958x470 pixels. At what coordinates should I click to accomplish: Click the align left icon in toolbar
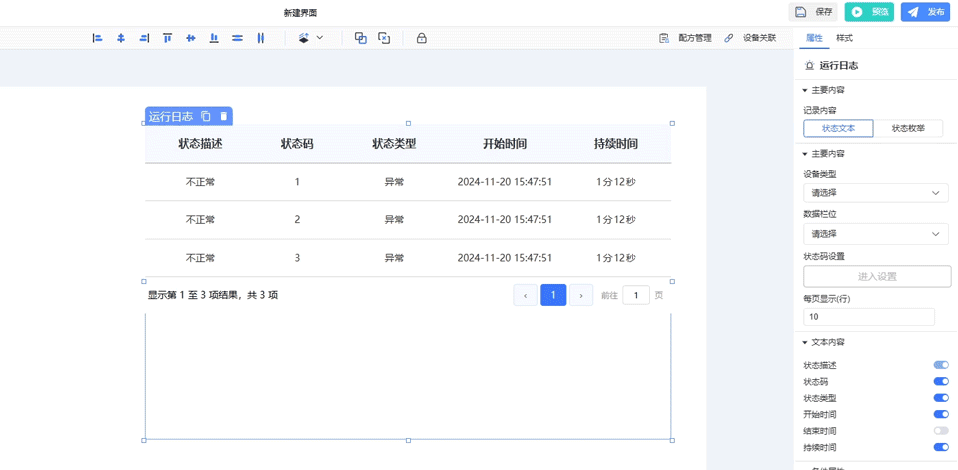[97, 38]
